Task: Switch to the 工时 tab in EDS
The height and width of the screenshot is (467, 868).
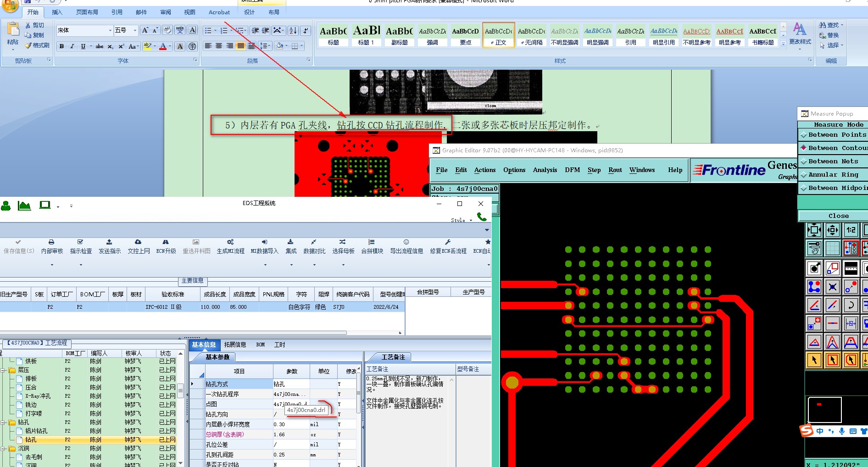Action: coord(279,345)
